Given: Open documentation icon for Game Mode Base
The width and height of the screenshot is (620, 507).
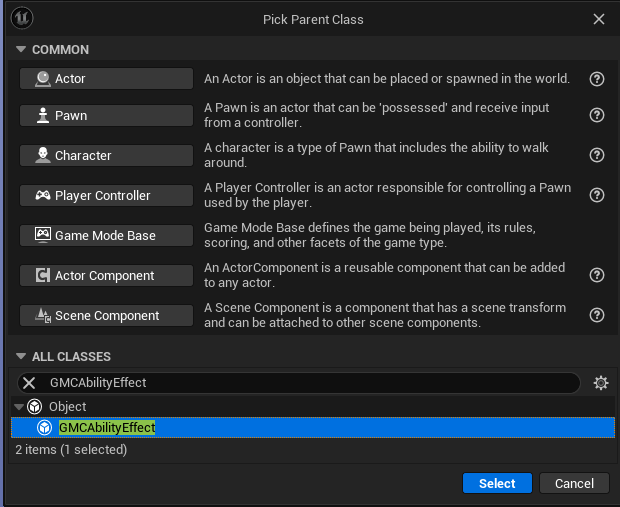Looking at the screenshot, I should (x=597, y=235).
